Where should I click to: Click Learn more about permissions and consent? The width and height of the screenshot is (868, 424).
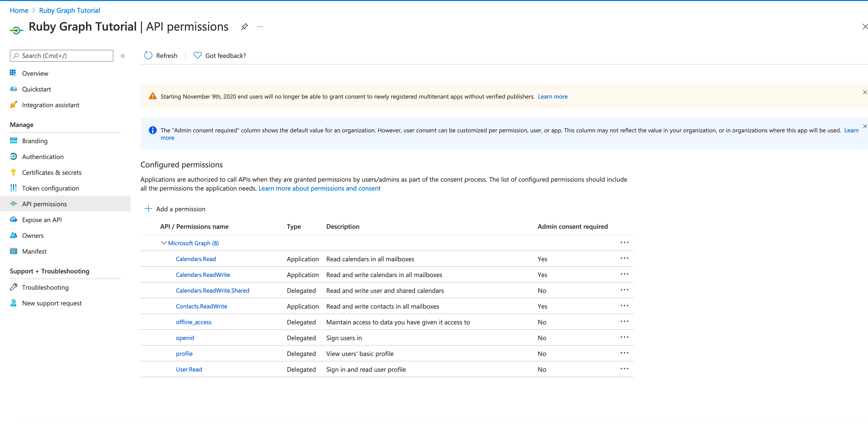pyautogui.click(x=319, y=188)
